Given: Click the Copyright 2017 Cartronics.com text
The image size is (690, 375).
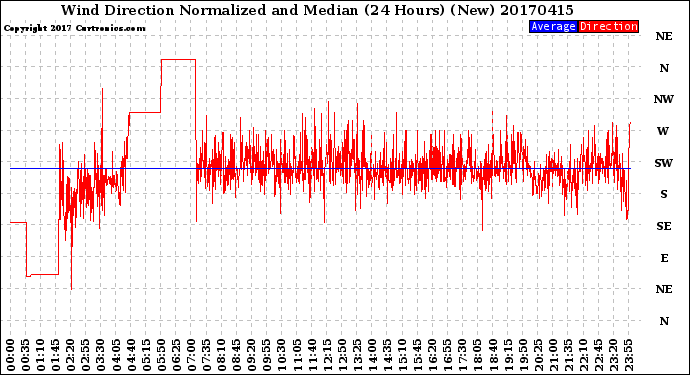Looking at the screenshot, I should click(x=74, y=28).
